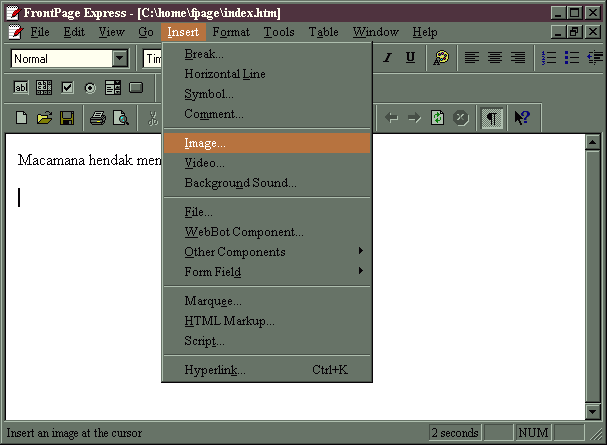The image size is (607, 445).
Task: Insert a check box form field
Action: pos(67,88)
